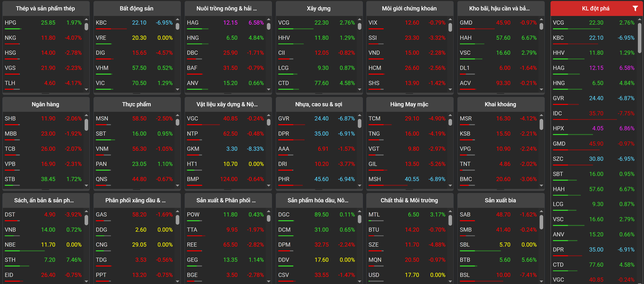This screenshot has height=284, width=644.
Task: Click scroll down arrow in Chất thải & Môi trường panel
Action: [450, 281]
